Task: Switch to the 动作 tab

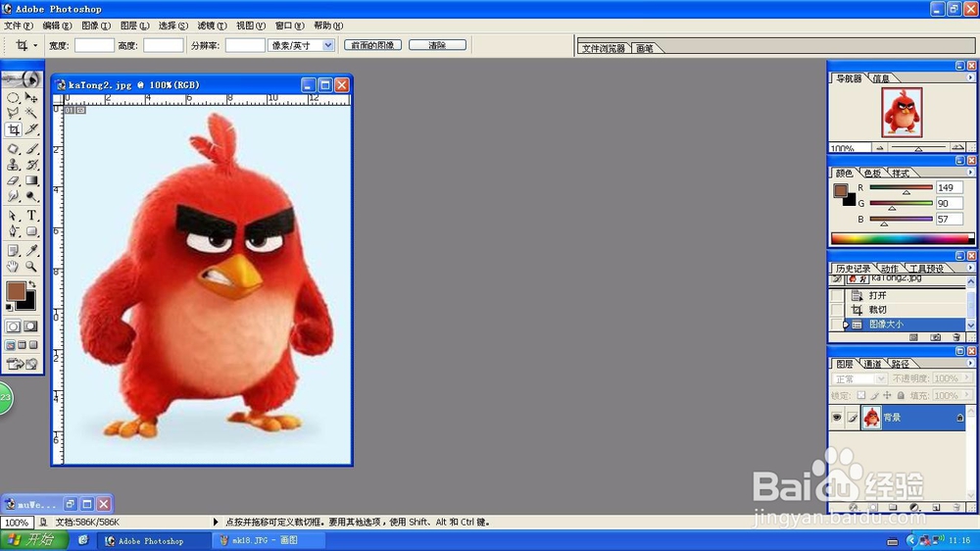Action: click(890, 269)
